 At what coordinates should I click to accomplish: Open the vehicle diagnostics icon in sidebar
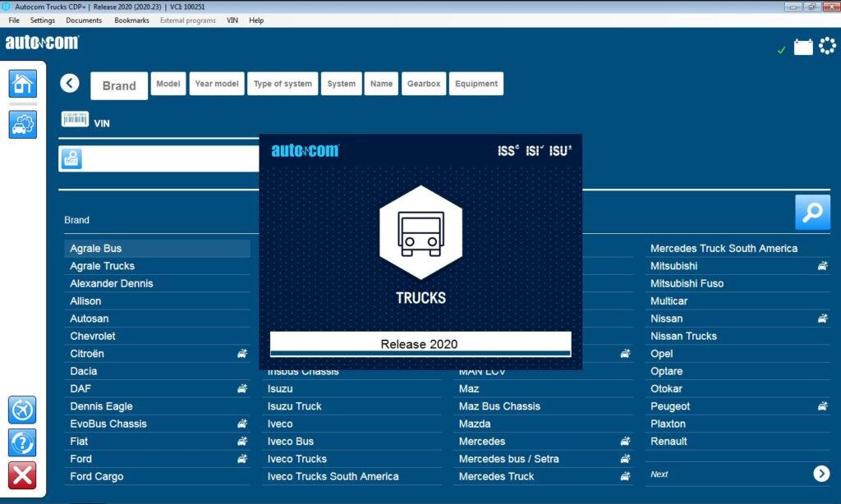[x=22, y=125]
